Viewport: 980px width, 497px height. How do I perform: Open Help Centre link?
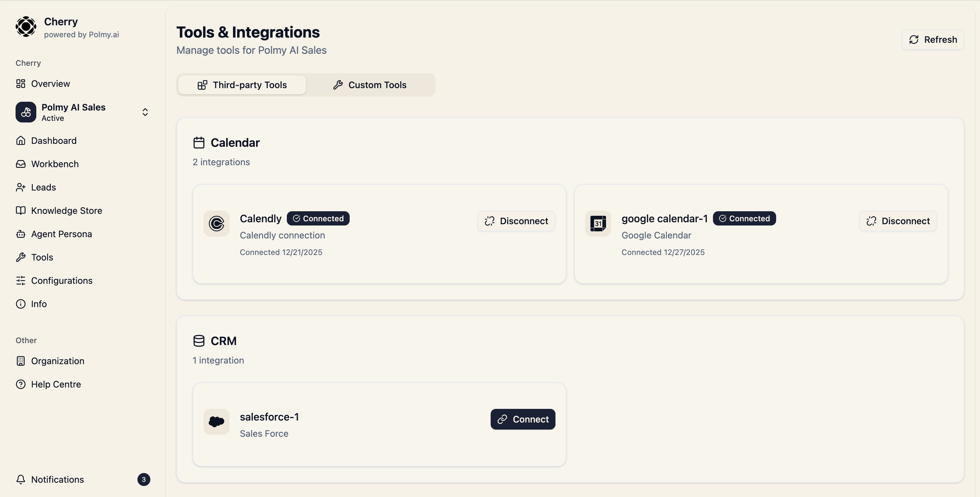(56, 385)
